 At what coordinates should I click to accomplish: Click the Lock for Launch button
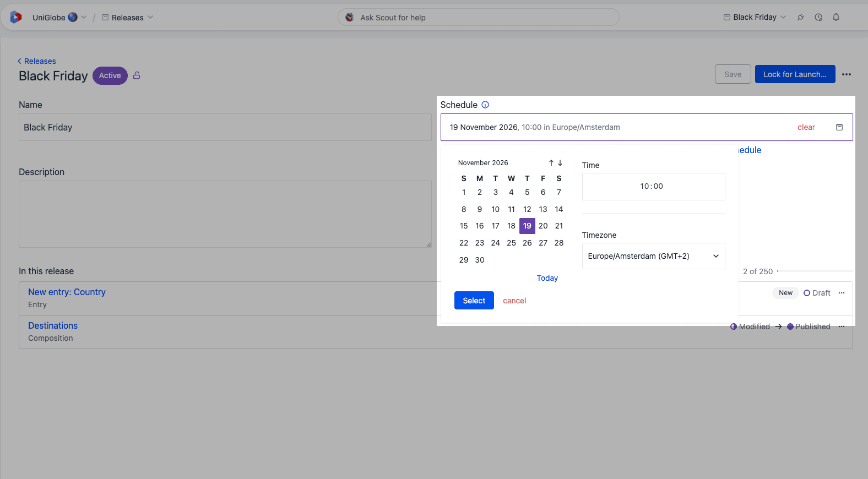pos(795,74)
